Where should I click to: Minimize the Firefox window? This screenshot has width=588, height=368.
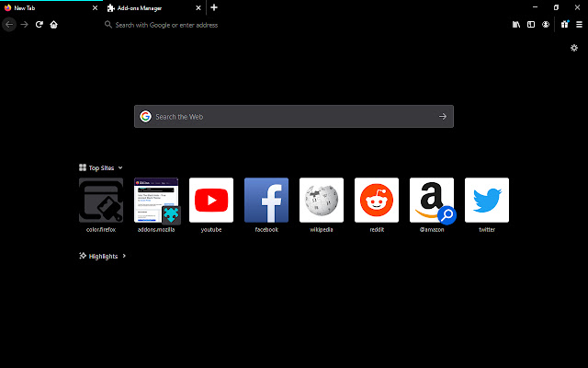pyautogui.click(x=535, y=7)
